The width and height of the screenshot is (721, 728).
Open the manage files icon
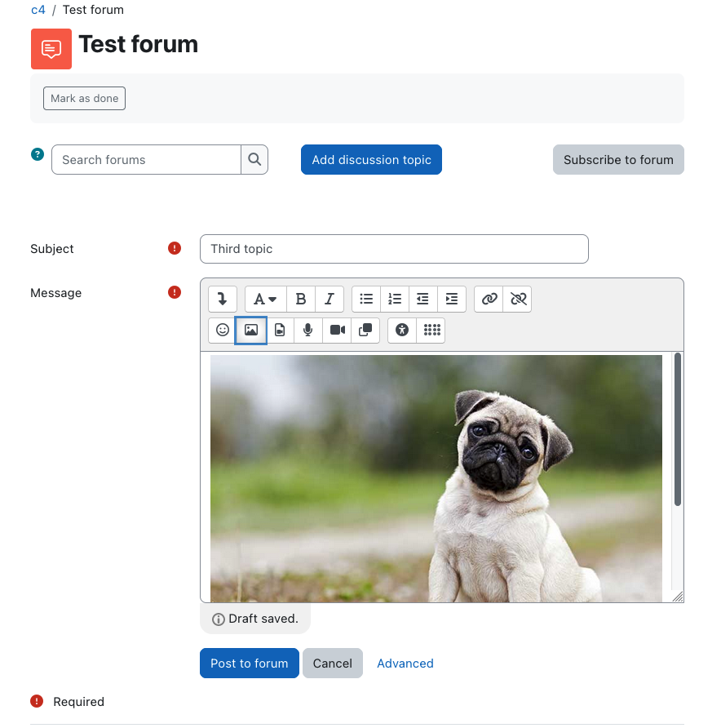coord(365,330)
